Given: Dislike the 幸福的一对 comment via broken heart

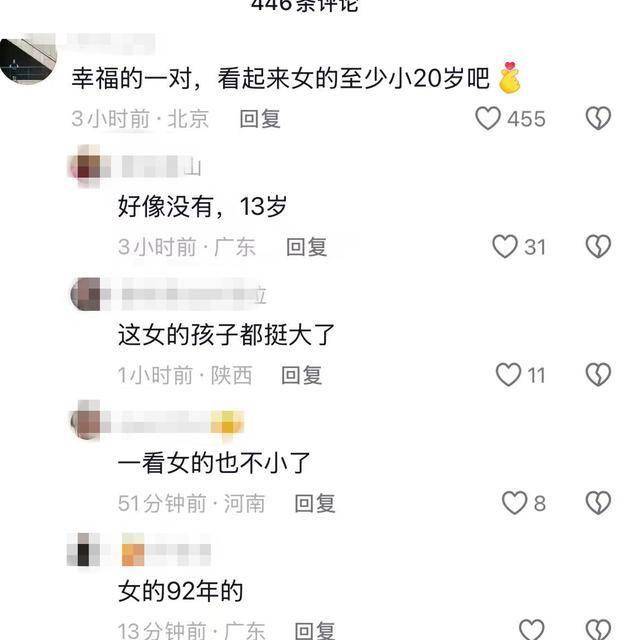Looking at the screenshot, I should tap(598, 118).
